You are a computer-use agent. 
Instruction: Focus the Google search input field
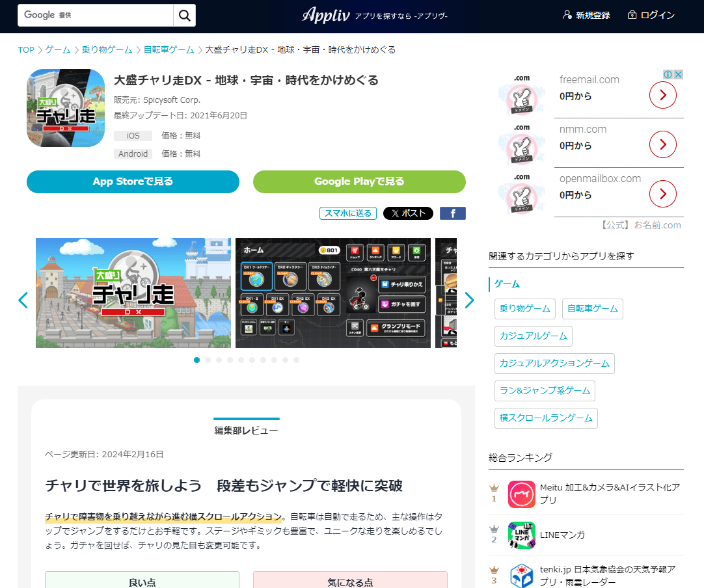(96, 15)
